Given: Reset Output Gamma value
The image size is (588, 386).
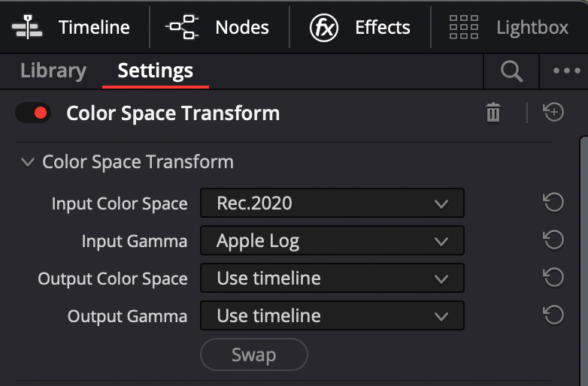Looking at the screenshot, I should 553,315.
